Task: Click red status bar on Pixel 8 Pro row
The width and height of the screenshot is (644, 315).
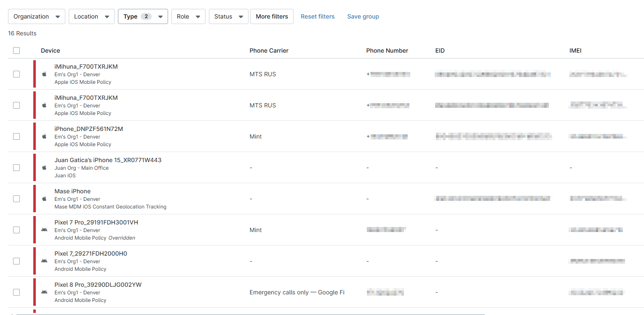Action: (x=35, y=292)
